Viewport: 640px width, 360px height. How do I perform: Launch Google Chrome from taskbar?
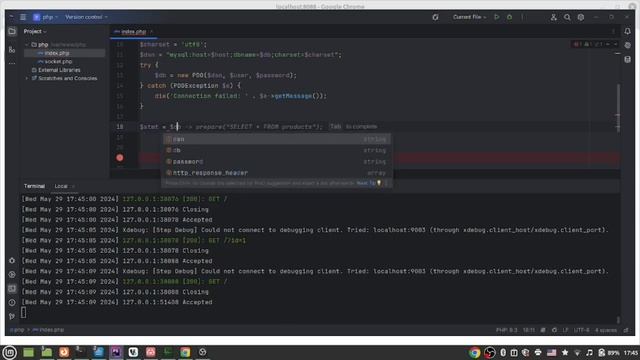coord(185,352)
